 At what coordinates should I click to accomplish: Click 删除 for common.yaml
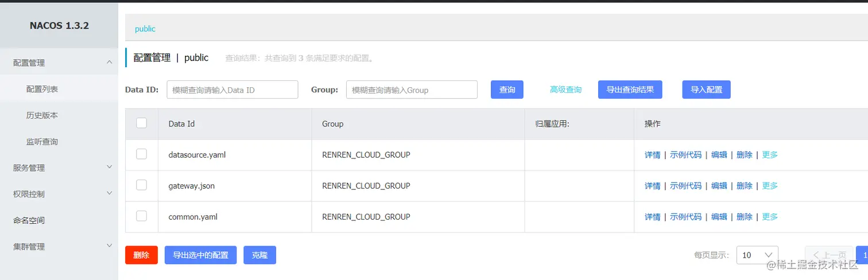pyautogui.click(x=745, y=217)
